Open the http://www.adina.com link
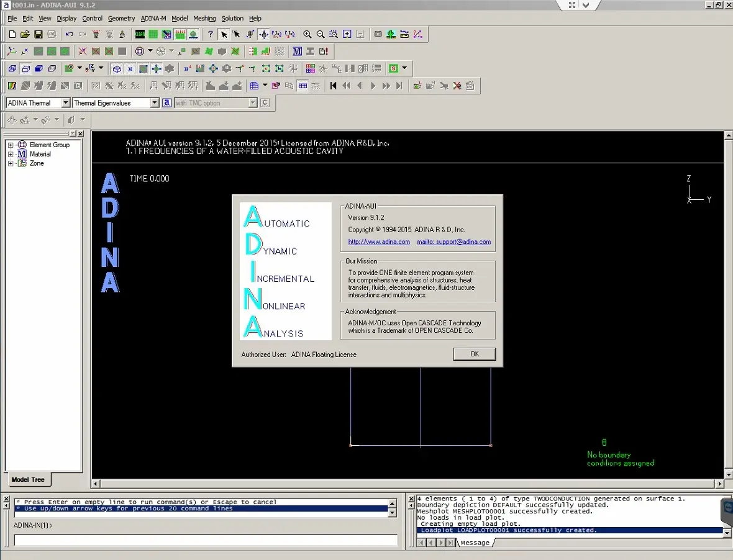The image size is (733, 560). click(379, 242)
